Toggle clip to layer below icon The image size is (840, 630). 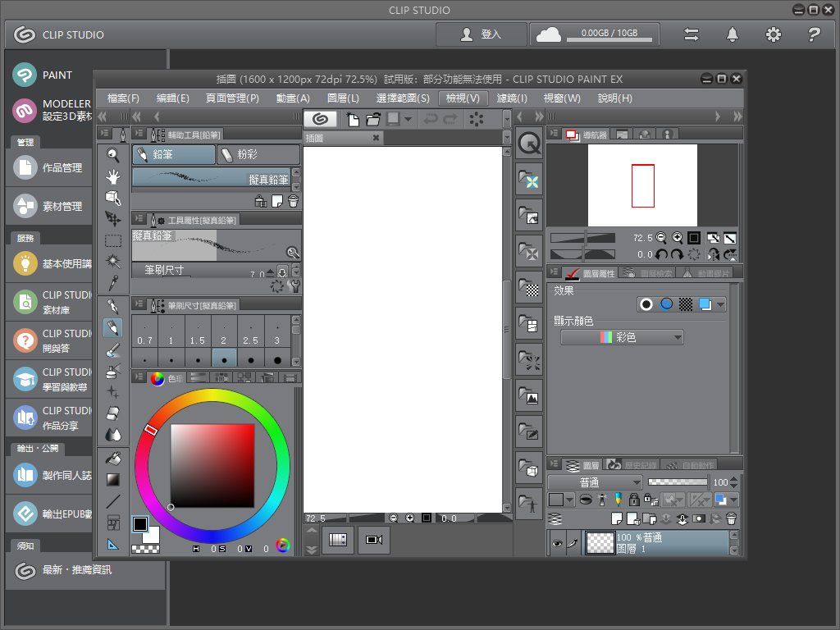tap(586, 500)
